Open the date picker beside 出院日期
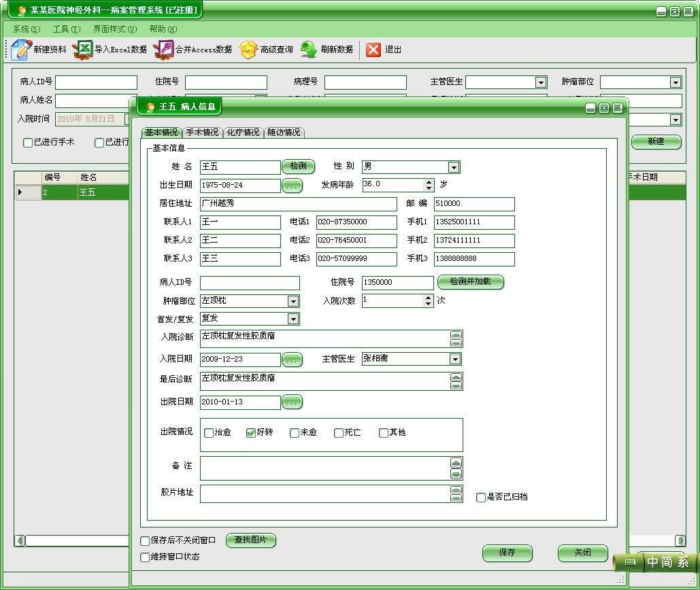The image size is (700, 590). (x=292, y=403)
